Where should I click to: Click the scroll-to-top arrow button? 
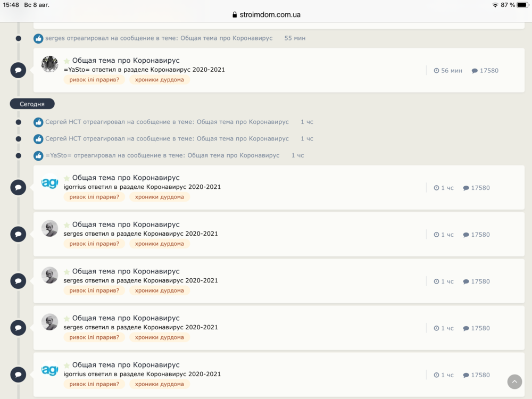coord(514,381)
